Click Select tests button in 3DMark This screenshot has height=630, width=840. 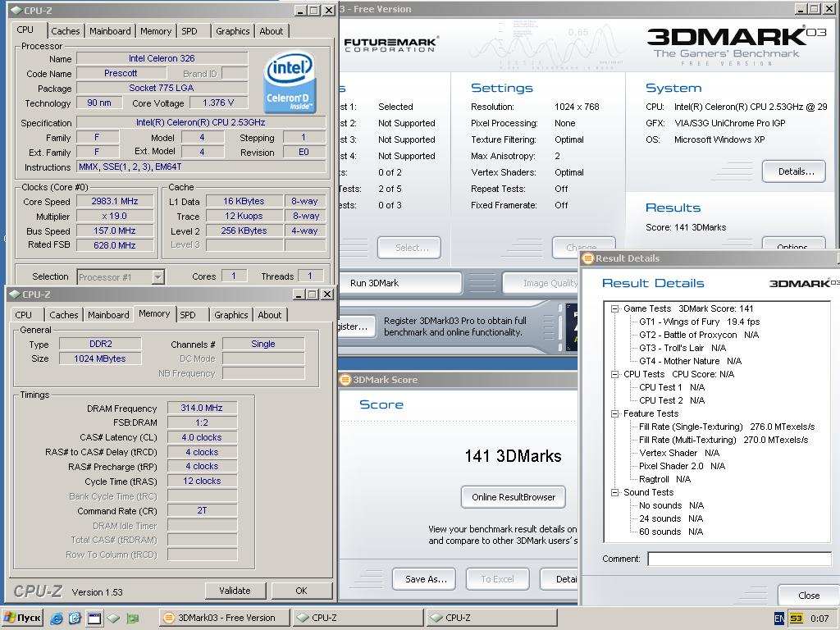409,248
